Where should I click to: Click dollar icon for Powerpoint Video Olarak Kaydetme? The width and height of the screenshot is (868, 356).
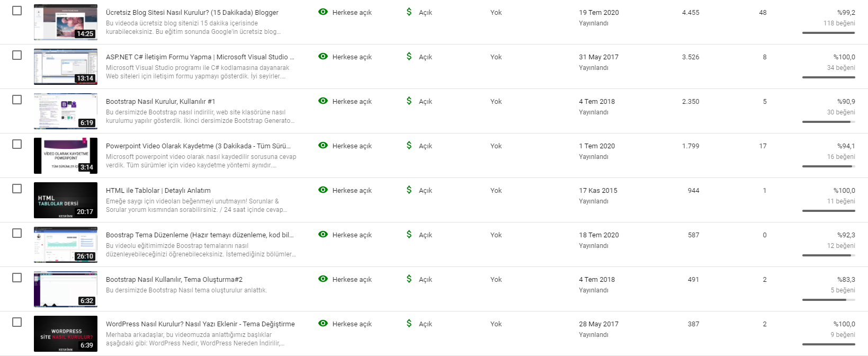tap(409, 145)
